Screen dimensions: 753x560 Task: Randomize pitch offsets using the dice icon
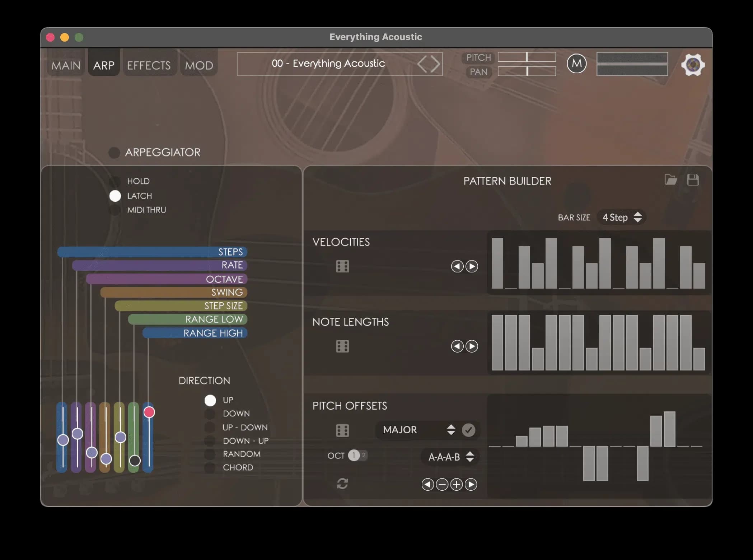(342, 430)
